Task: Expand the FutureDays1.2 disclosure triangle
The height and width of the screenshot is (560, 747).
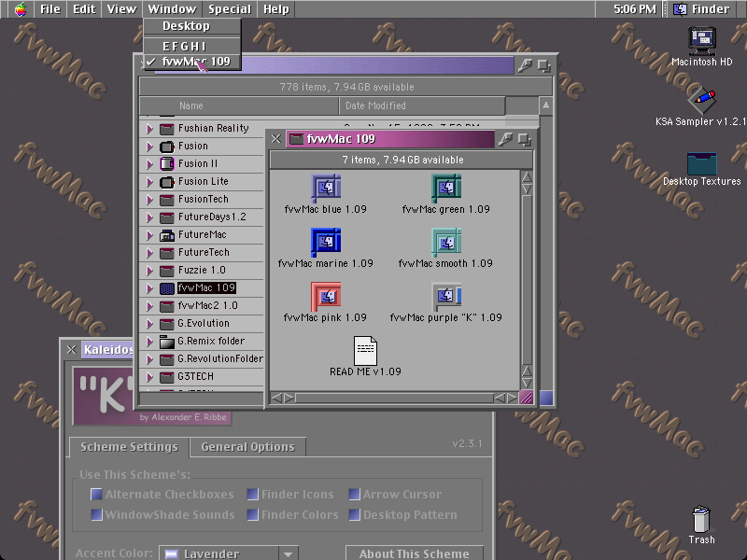Action: pyautogui.click(x=149, y=217)
